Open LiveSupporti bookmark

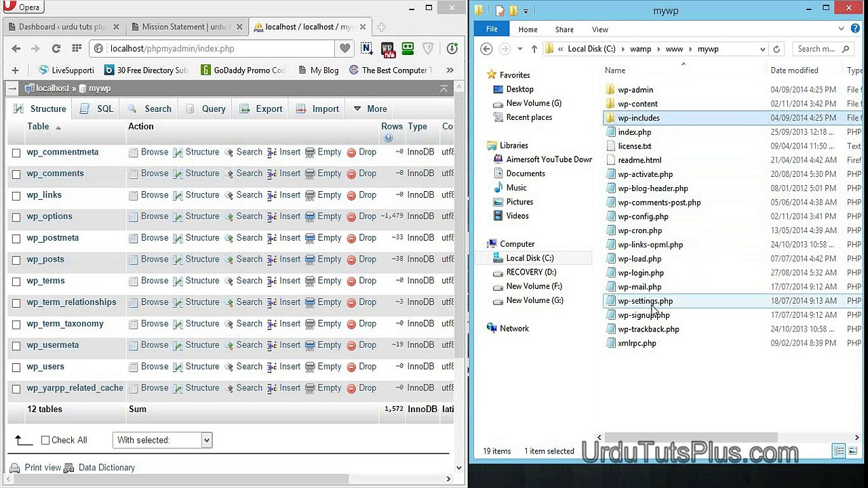(66, 70)
